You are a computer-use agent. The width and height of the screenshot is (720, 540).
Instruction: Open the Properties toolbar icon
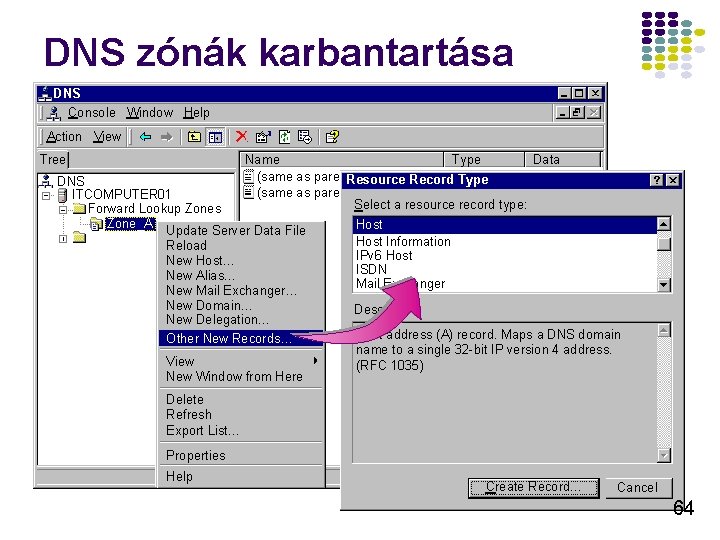click(x=263, y=137)
